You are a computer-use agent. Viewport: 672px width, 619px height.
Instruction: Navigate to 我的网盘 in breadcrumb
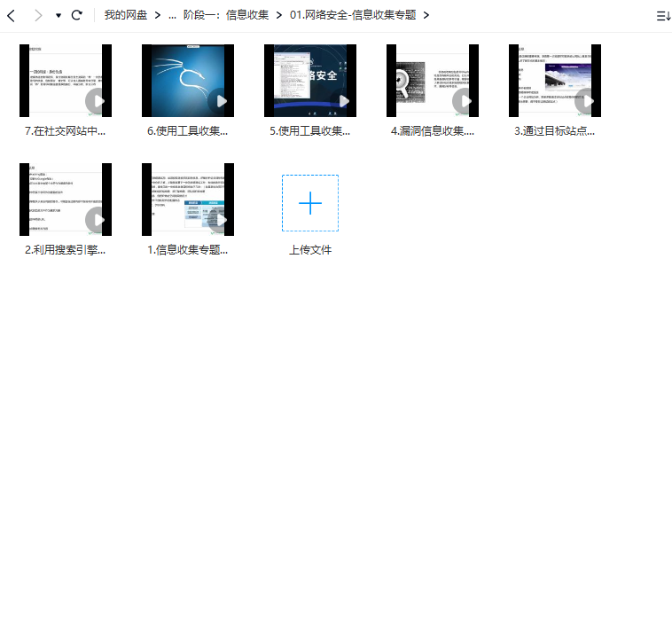[x=125, y=15]
